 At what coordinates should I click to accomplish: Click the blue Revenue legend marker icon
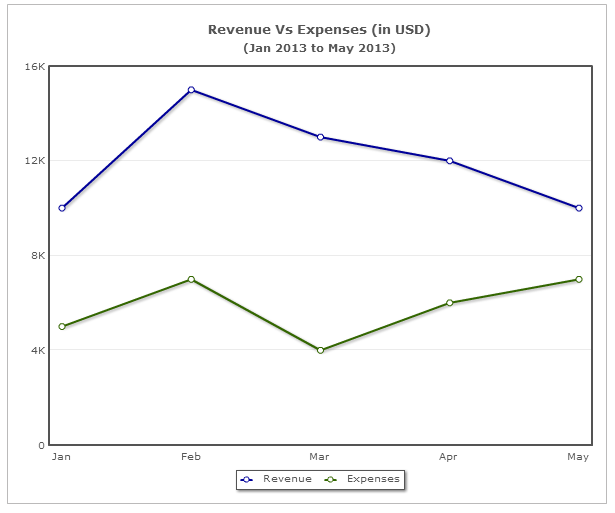tap(247, 479)
